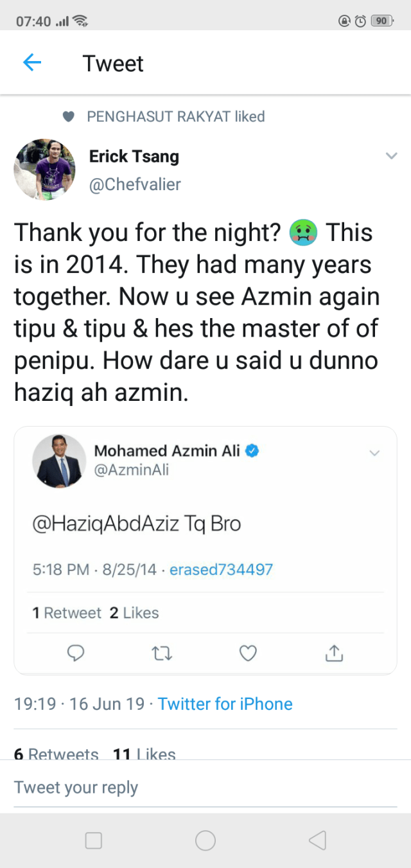This screenshot has width=411, height=868.
Task: Like the quoted tweet with heart icon
Action: click(248, 653)
